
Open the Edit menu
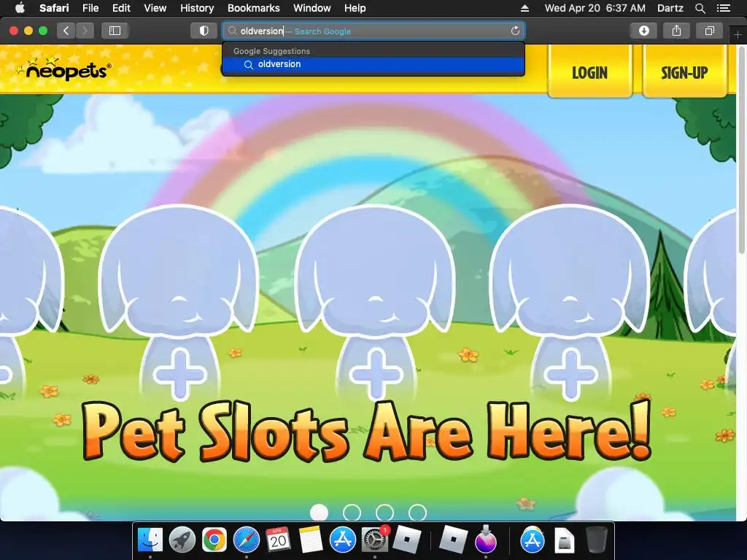121,8
